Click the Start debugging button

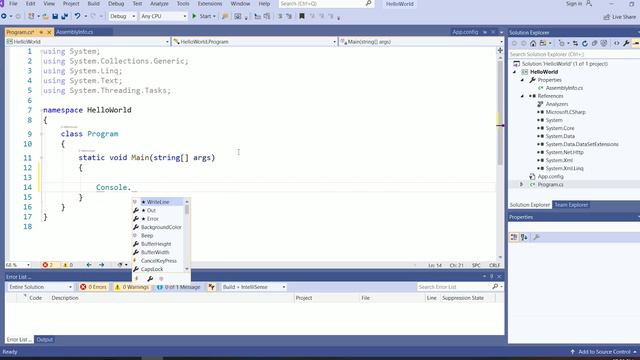click(203, 16)
